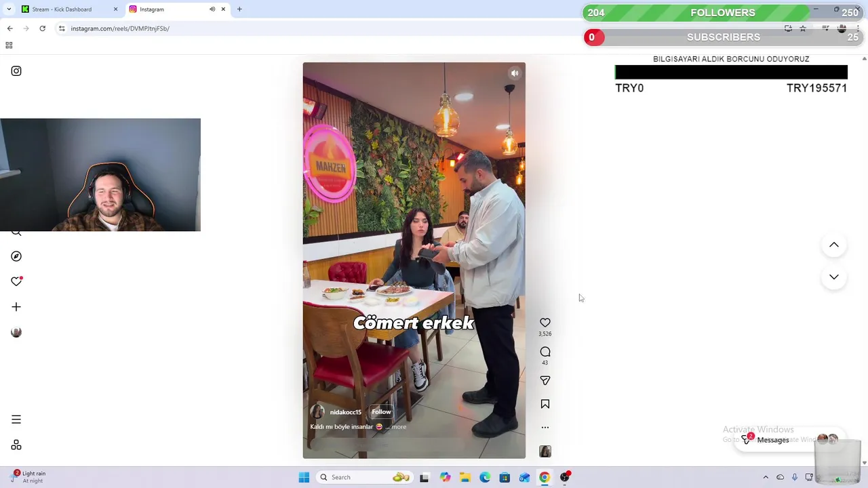
Task: Select the Instagram browser tab
Action: 170,9
